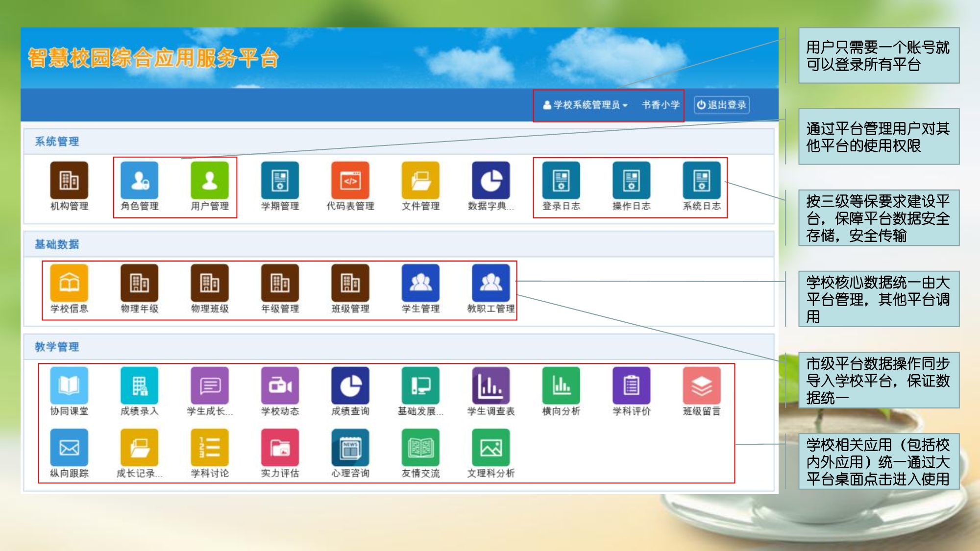Click the green 用户管理 icon
Screen dimensions: 980x551
tap(210, 181)
